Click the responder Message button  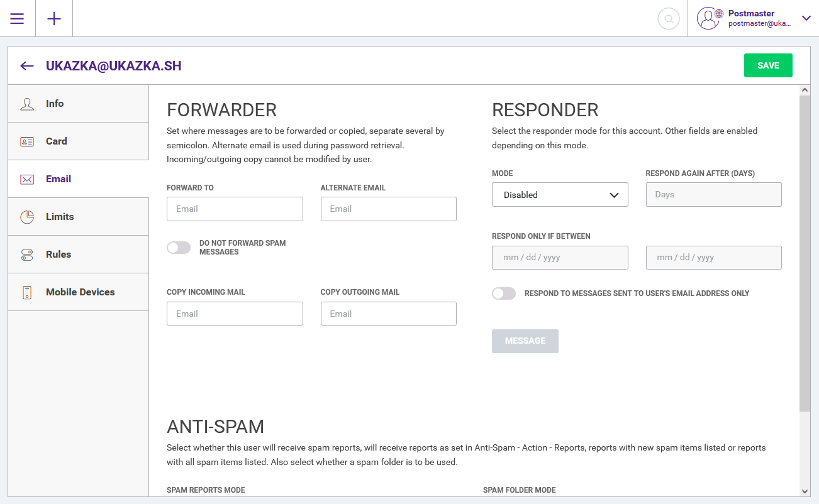point(525,341)
